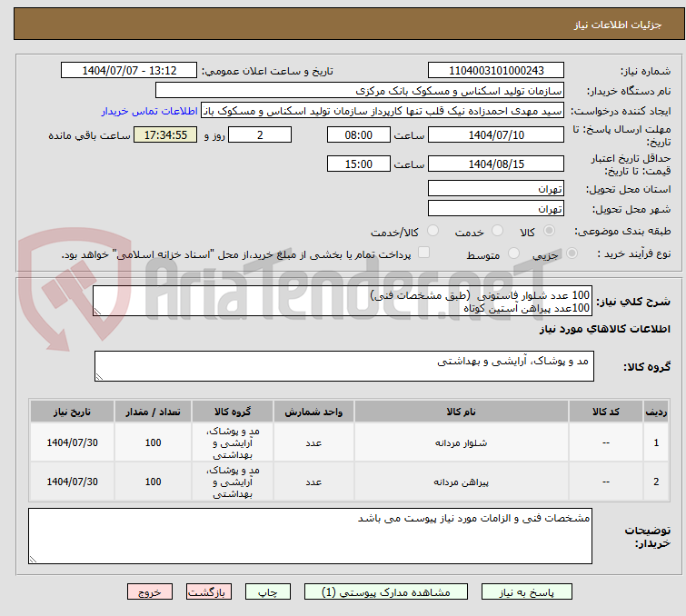This screenshot has width=686, height=616.
Task: Select the کالا/خدمت radio button
Action: pyautogui.click(x=432, y=231)
